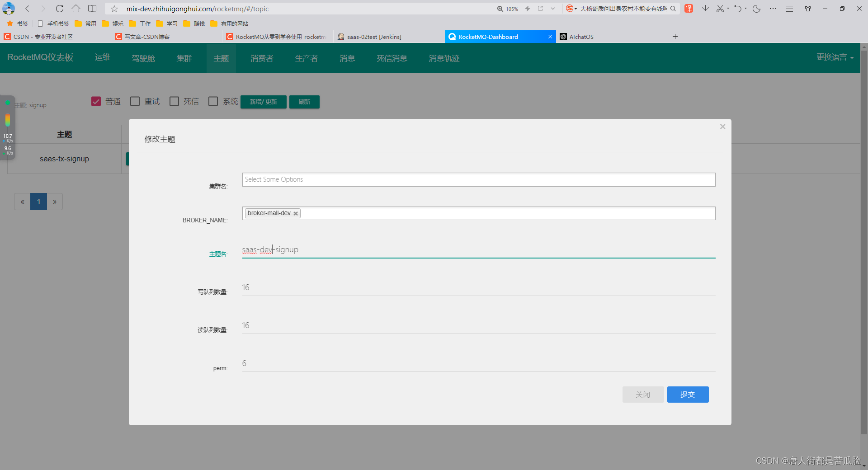Open the 运维 nav menu item
Viewport: 868px width, 470px height.
[103, 57]
